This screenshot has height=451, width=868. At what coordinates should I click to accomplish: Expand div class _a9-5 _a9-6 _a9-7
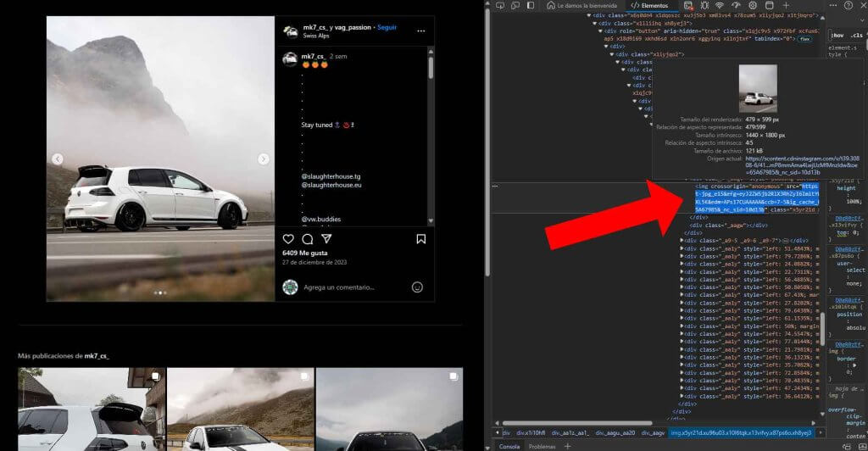pyautogui.click(x=682, y=241)
